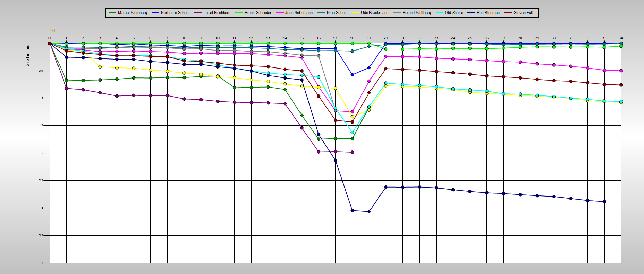Click Josef Pirchheim's data point at lap 16
Viewport: 644px width, 274px height.
319,152
